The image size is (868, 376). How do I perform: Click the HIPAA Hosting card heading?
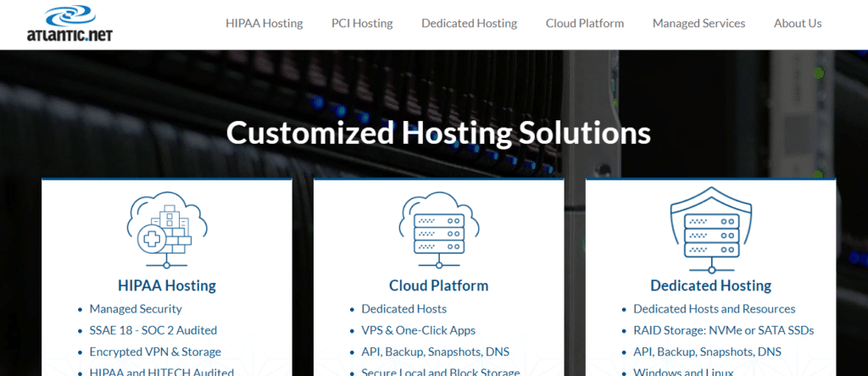pos(167,285)
